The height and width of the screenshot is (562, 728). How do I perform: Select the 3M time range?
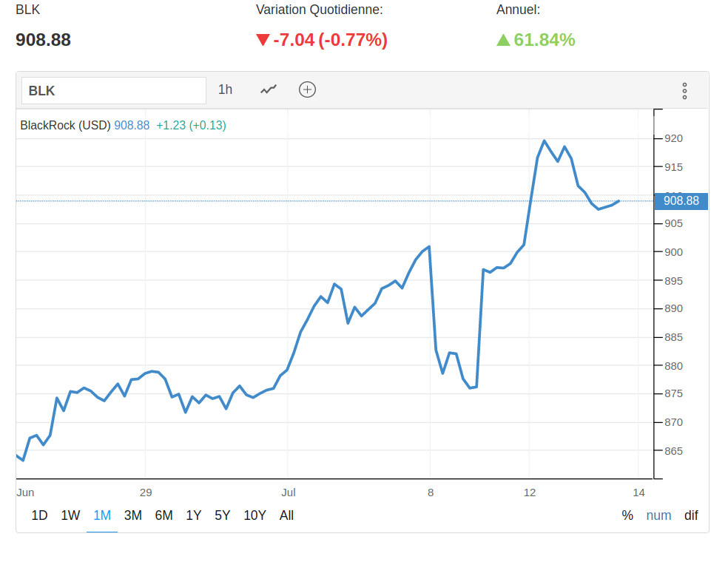[133, 515]
